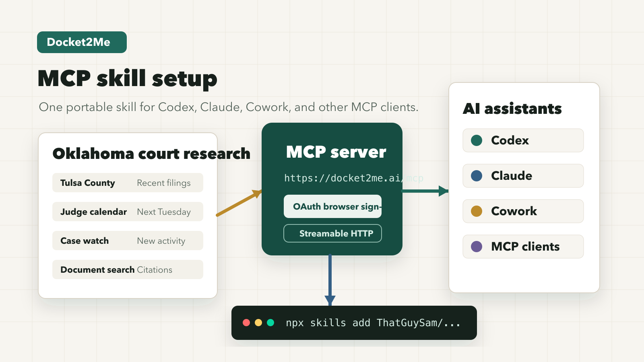The height and width of the screenshot is (362, 644).
Task: Click the 'MCP skill setup' heading
Action: click(127, 78)
